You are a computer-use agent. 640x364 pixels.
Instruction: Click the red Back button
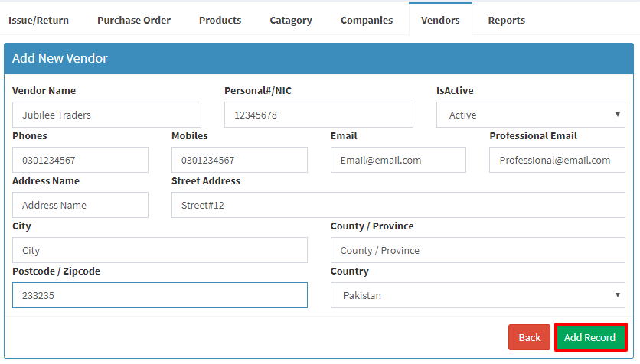pyautogui.click(x=529, y=337)
